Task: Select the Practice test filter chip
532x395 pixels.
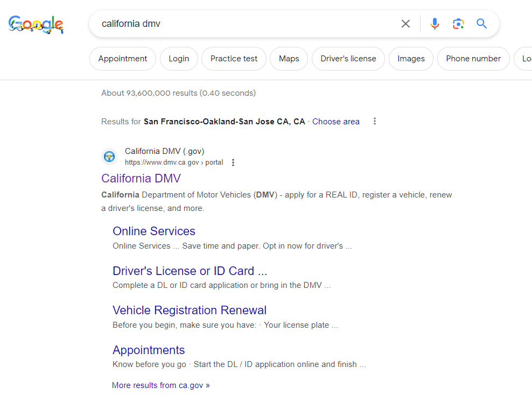Action: (234, 59)
